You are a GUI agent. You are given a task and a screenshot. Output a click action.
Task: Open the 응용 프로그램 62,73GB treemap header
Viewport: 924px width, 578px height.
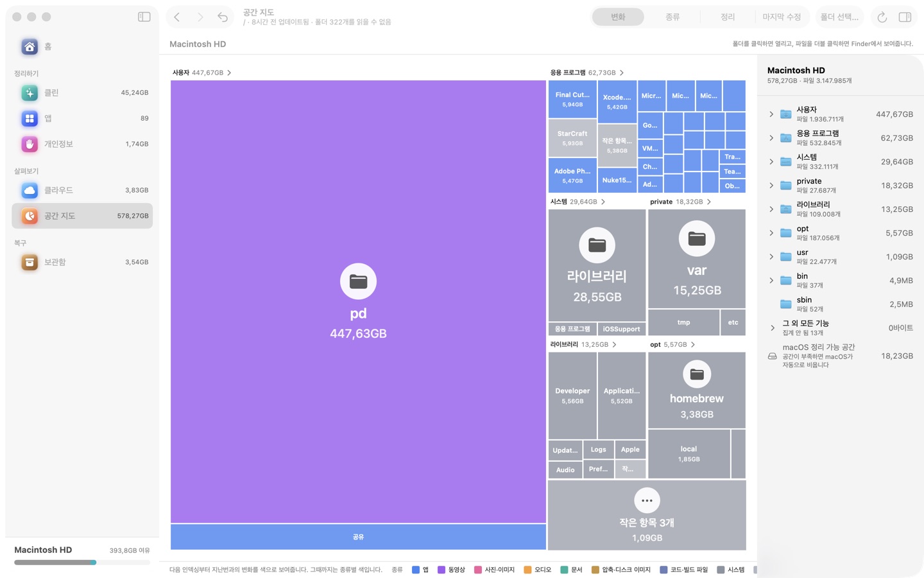tap(586, 73)
